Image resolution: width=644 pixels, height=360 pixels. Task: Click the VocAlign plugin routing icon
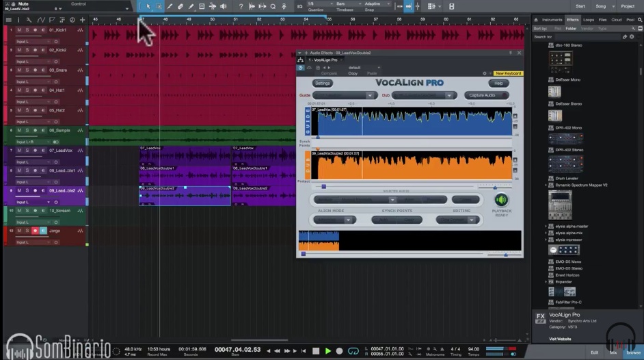[x=301, y=60]
